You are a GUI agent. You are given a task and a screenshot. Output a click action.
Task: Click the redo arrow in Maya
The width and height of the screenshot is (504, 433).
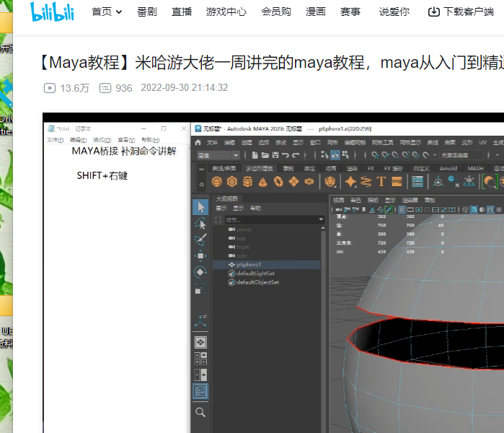click(x=296, y=155)
